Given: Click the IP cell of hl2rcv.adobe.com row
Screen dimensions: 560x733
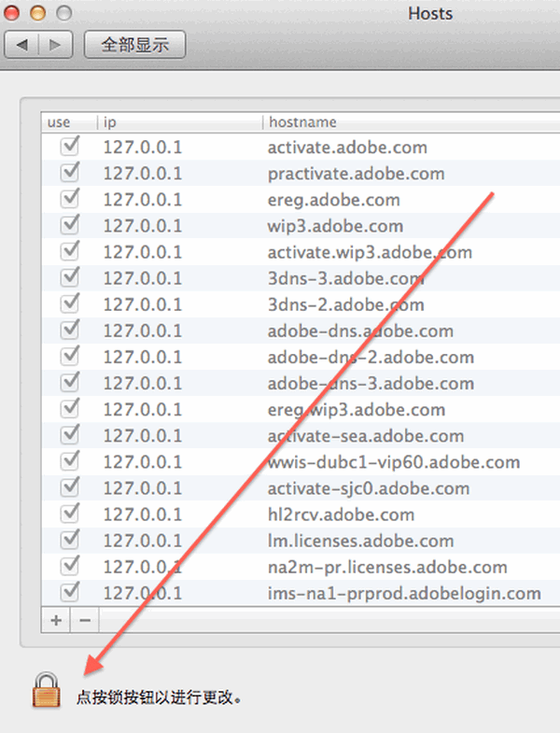Looking at the screenshot, I should [142, 515].
